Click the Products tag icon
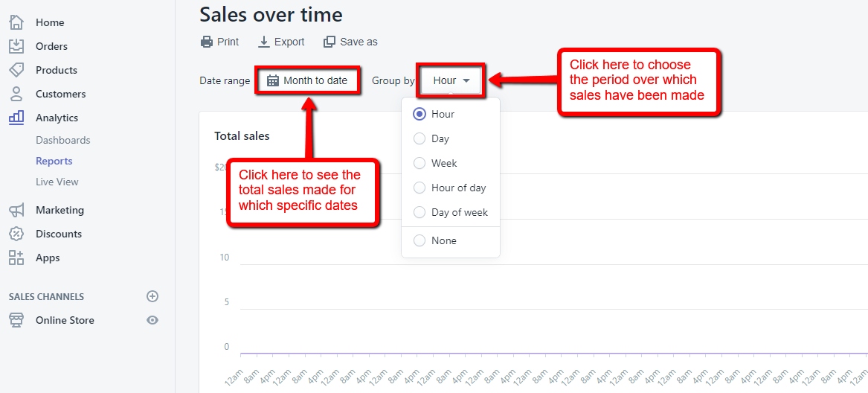Viewport: 868px width, 393px height. pos(16,70)
